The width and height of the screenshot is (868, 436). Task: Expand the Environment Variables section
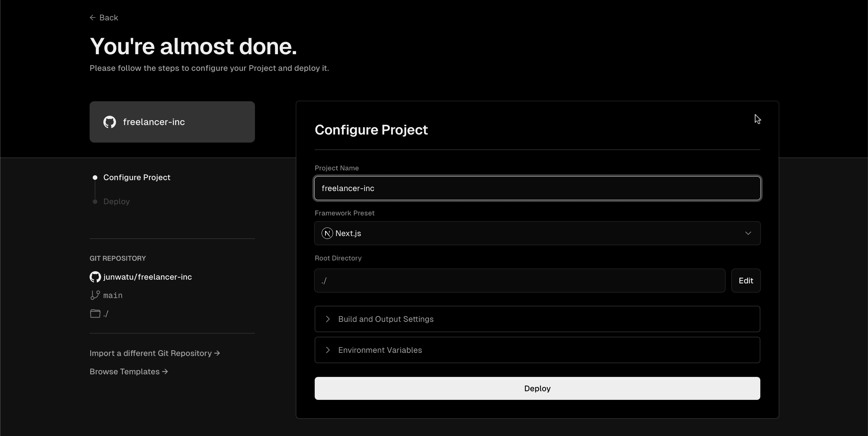point(537,350)
